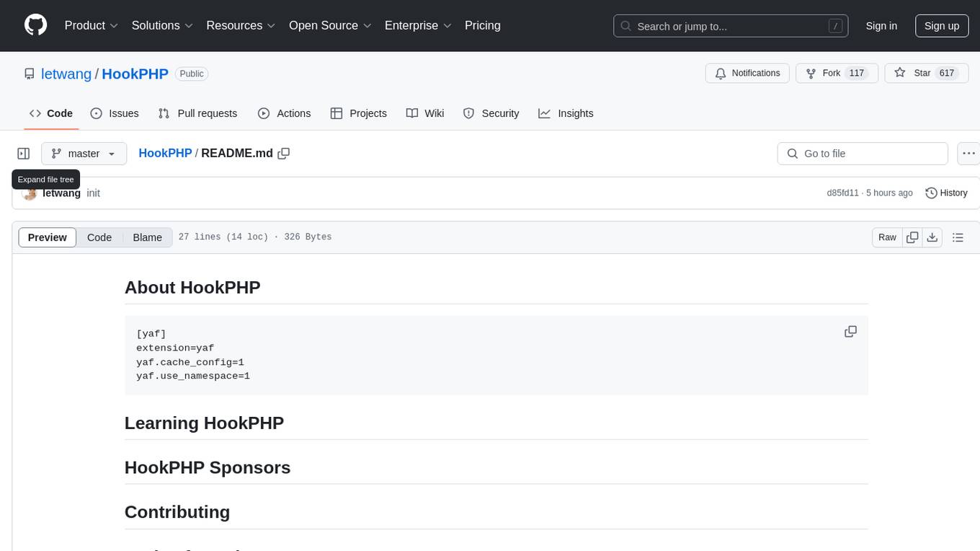Open the Enterprise dropdown menu

[418, 25]
